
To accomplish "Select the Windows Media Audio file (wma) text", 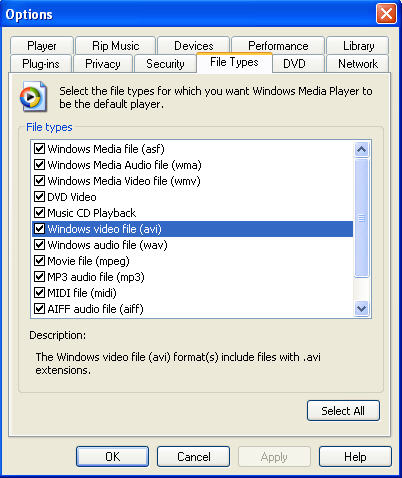I will tap(125, 165).
